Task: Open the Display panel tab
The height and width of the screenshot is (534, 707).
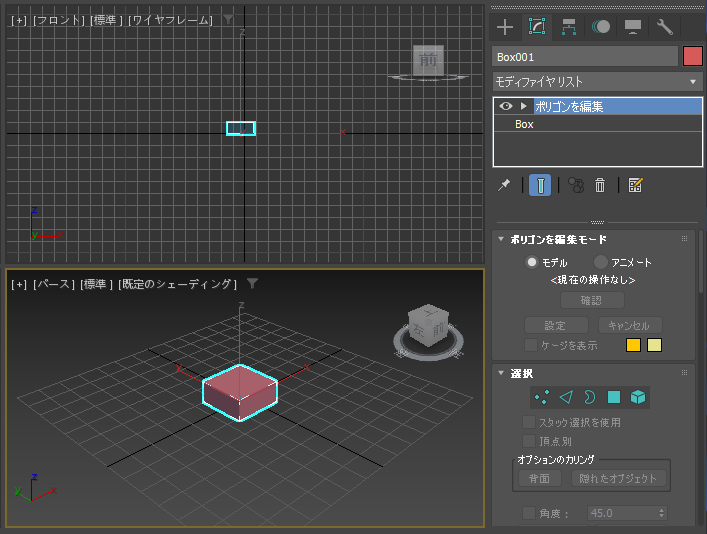Action: (x=633, y=27)
